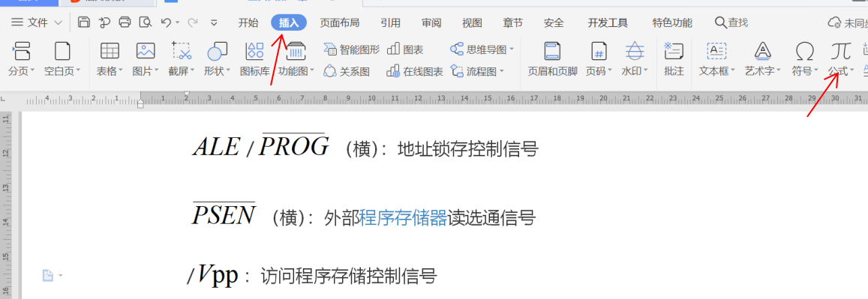Click the 页码 page number icon
Viewport: 868px width, 299px height.
pyautogui.click(x=599, y=52)
